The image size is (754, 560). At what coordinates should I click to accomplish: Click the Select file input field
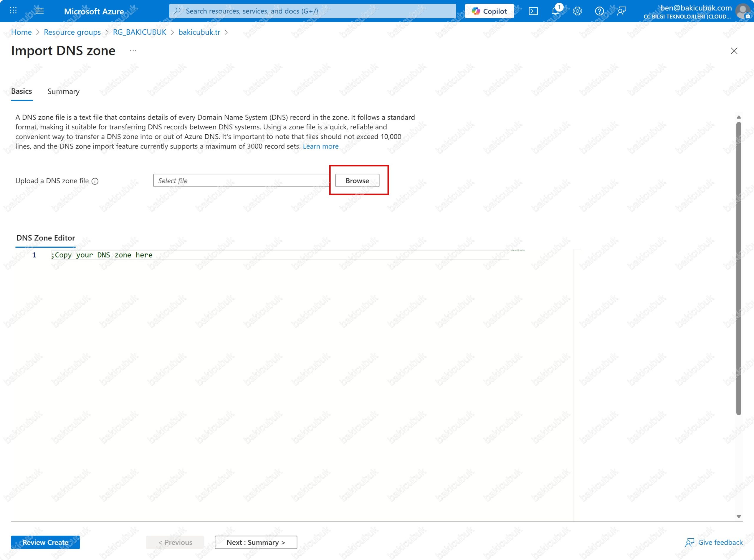point(241,181)
